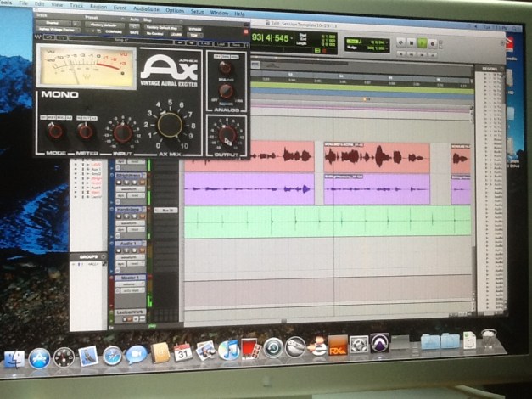The width and height of the screenshot is (532, 399).
Task: Start playback with the green Play button
Action: [422, 43]
